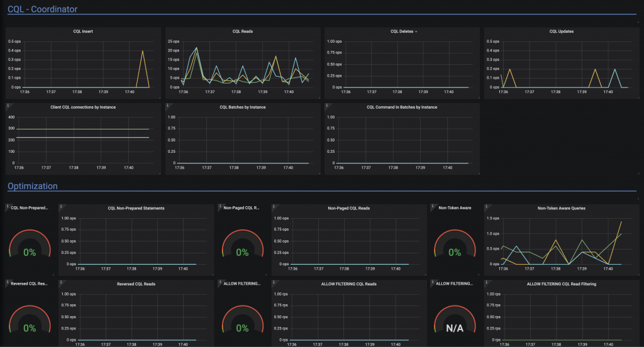
Task: Click the truncated Reversed CQL Rea... gauge title
Action: (x=29, y=284)
